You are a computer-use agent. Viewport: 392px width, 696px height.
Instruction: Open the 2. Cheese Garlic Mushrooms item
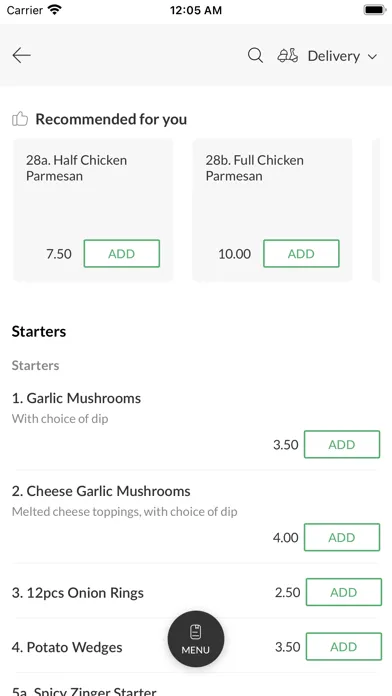[101, 491]
